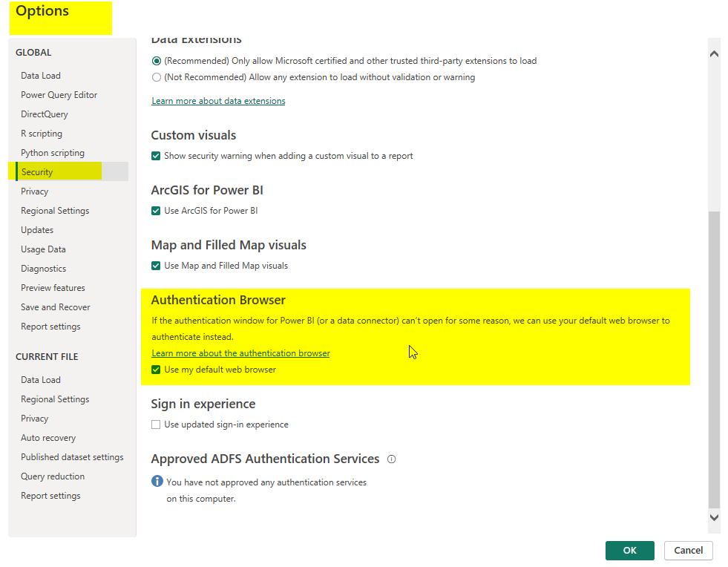Select Save and Recover category
Screen dimensions: 728x567
(x=55, y=307)
